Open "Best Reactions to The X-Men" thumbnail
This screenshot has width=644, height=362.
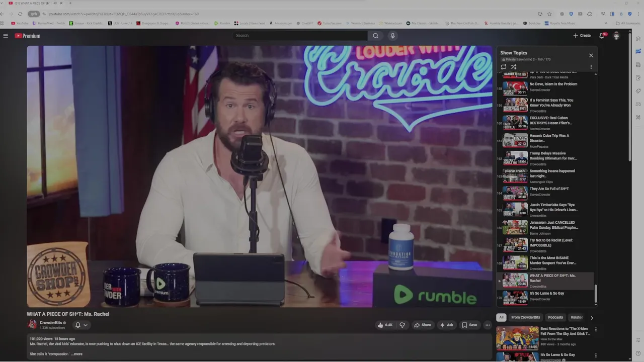(517, 338)
